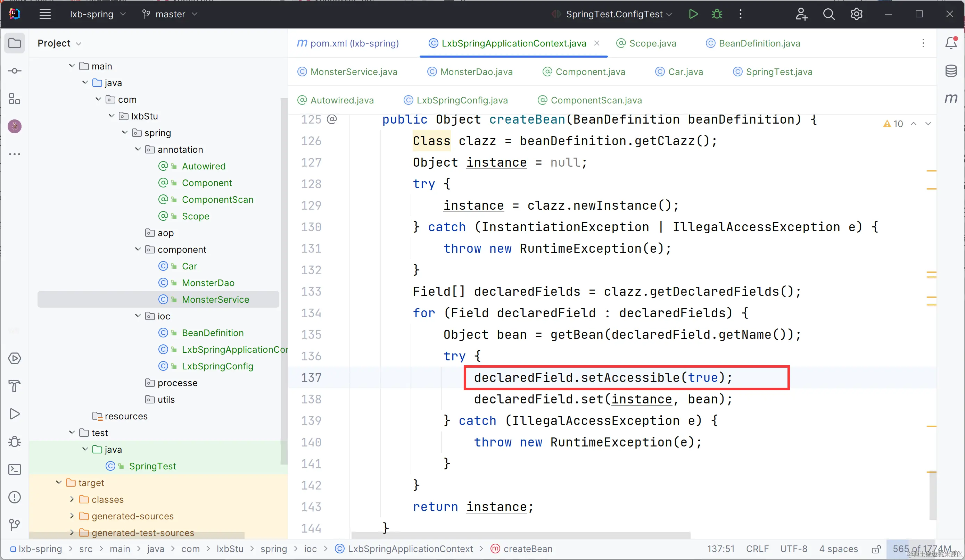Image resolution: width=965 pixels, height=560 pixels.
Task: Expand the classes folder under target
Action: tap(72, 499)
